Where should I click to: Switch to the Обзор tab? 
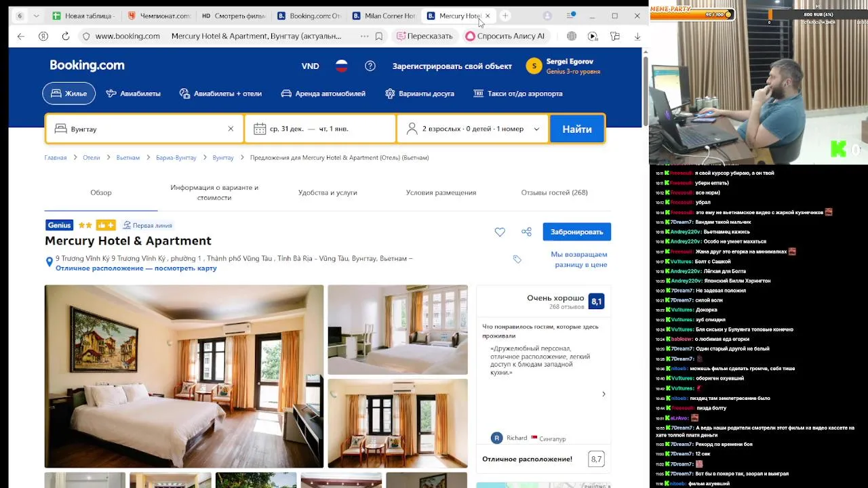tap(101, 192)
